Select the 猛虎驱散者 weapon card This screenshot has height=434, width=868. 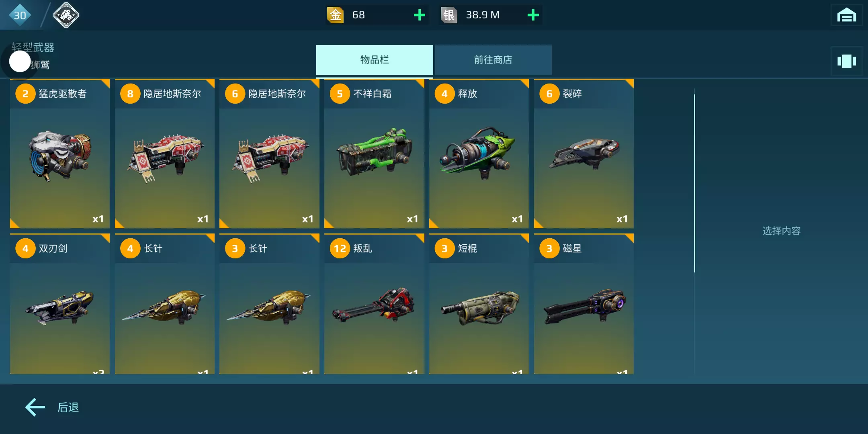pos(60,154)
